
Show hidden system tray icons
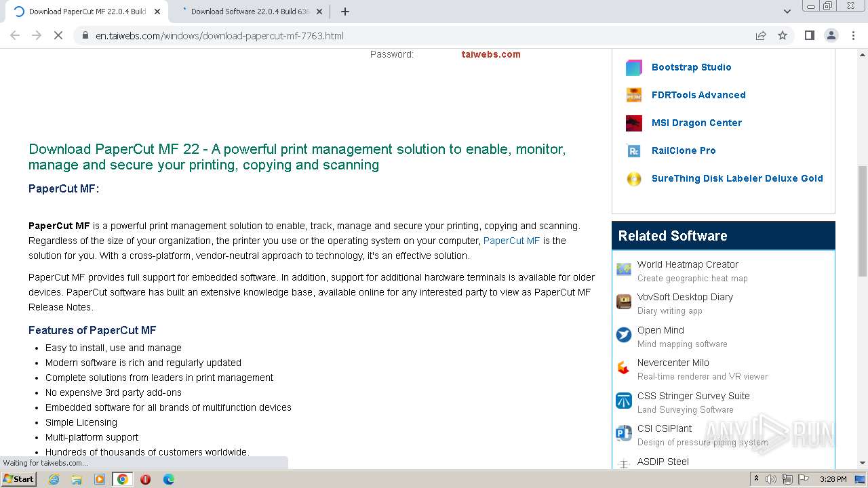click(x=757, y=479)
